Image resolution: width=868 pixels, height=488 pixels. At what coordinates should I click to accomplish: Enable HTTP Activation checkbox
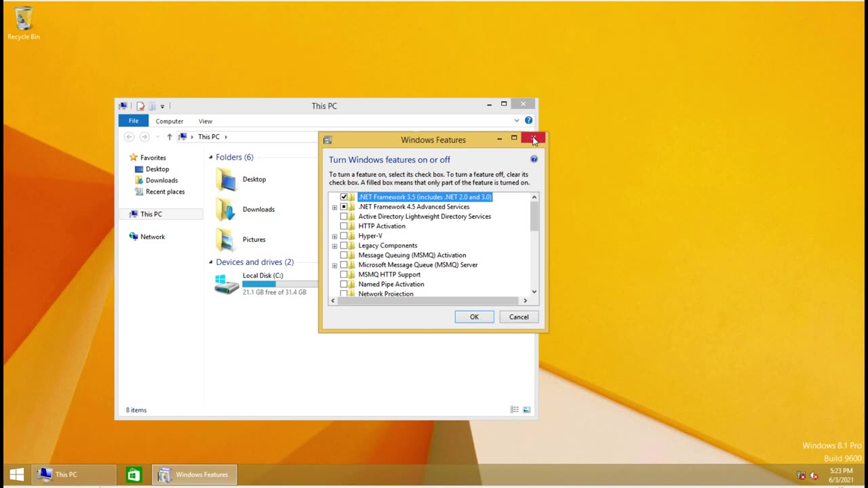click(344, 226)
